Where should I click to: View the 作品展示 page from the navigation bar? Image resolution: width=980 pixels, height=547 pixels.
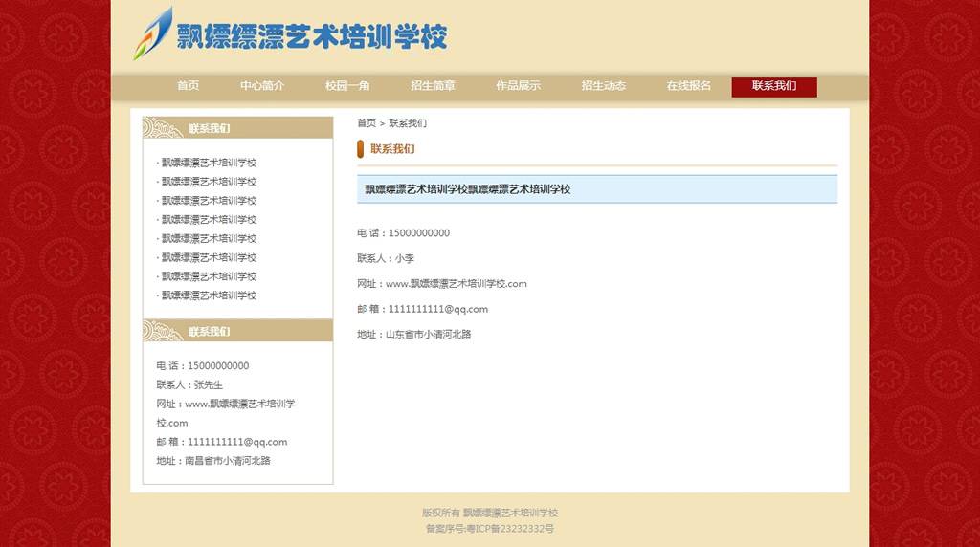518,86
